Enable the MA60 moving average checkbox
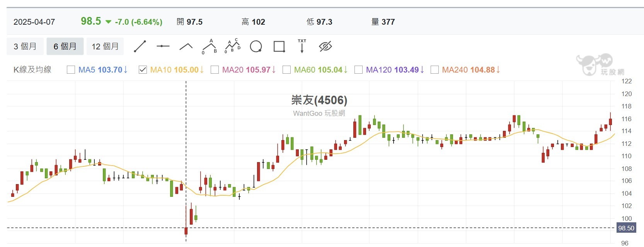 (286, 70)
